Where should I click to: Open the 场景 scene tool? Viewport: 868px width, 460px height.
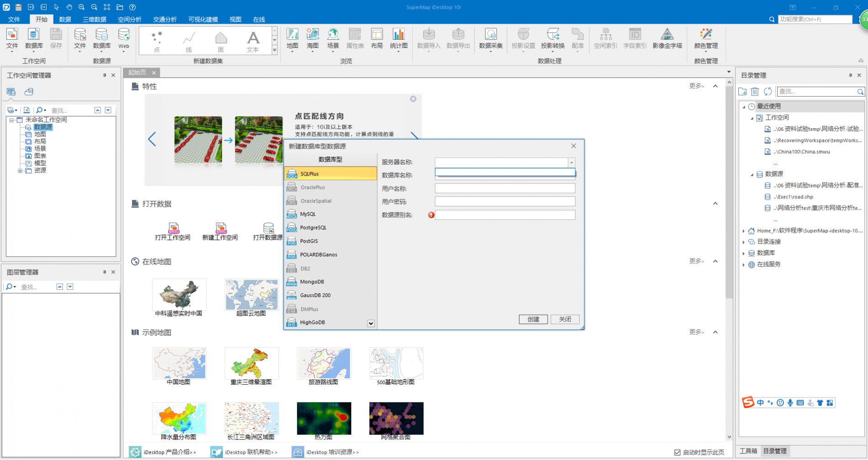[x=333, y=39]
